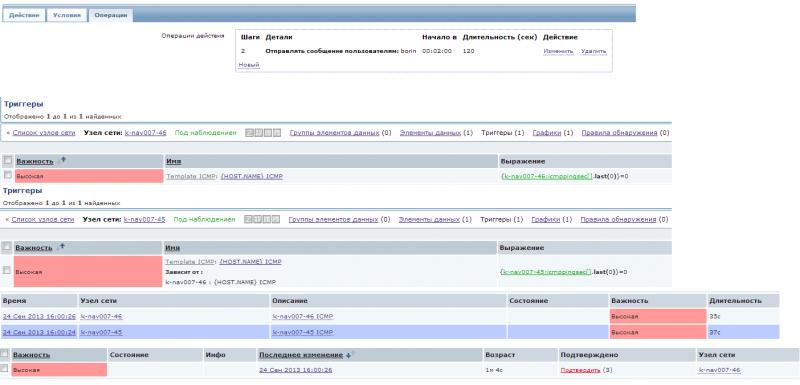Screen dimensions: 800x385
Task: Open host k-nav007-45 in events Узел сети column
Action: 102,332
